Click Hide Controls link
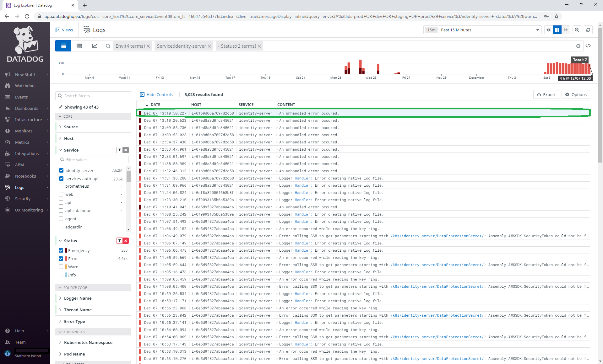 click(156, 94)
